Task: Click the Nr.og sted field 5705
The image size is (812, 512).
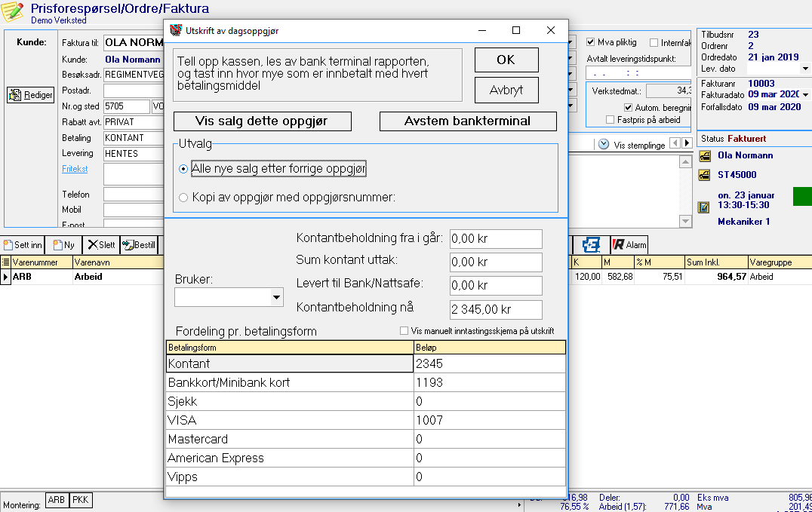Action: tap(126, 106)
